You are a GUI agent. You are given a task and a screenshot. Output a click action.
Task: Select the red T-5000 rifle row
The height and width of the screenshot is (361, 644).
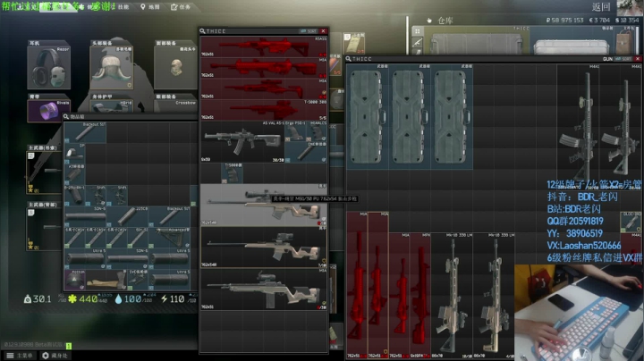click(x=264, y=110)
